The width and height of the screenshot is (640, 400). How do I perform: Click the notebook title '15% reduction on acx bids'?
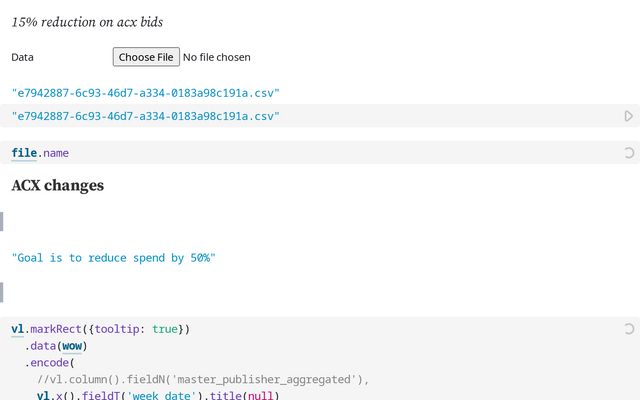click(87, 22)
